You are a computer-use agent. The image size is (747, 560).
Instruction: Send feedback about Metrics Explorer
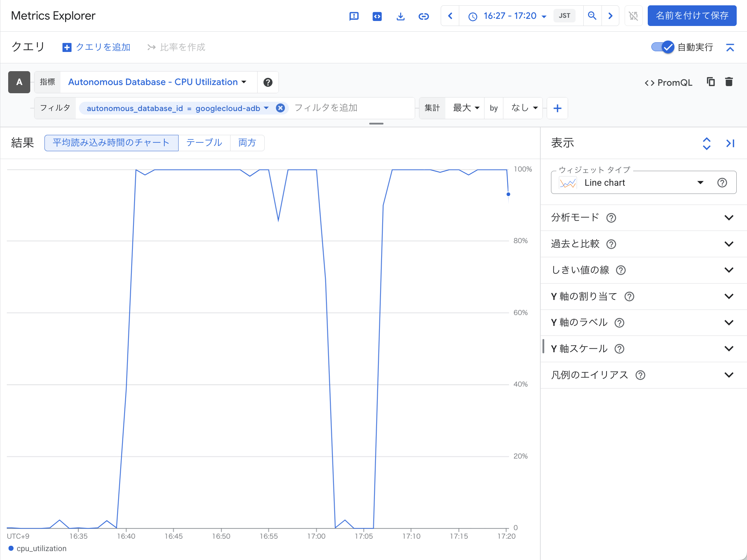[x=354, y=16]
